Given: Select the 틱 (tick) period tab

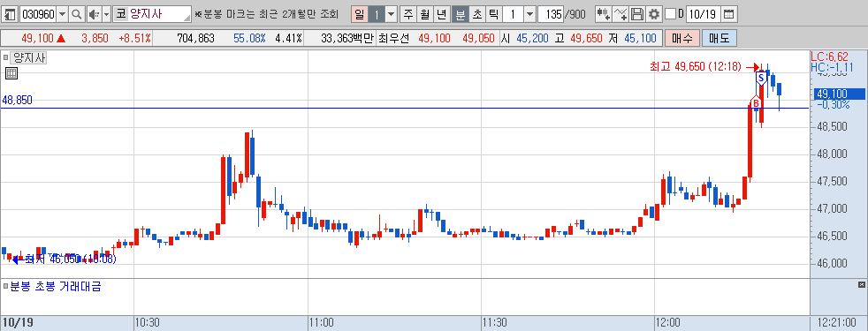Looking at the screenshot, I should tap(494, 14).
